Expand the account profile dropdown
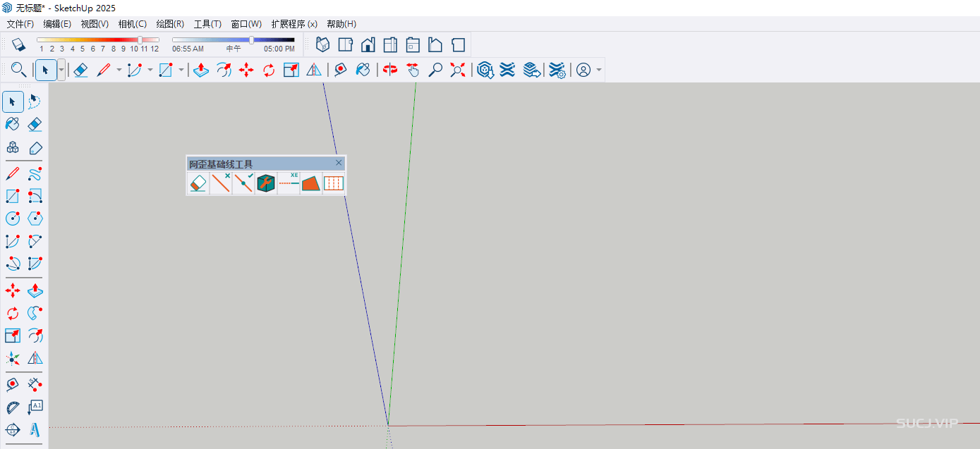The width and height of the screenshot is (980, 449). (599, 70)
